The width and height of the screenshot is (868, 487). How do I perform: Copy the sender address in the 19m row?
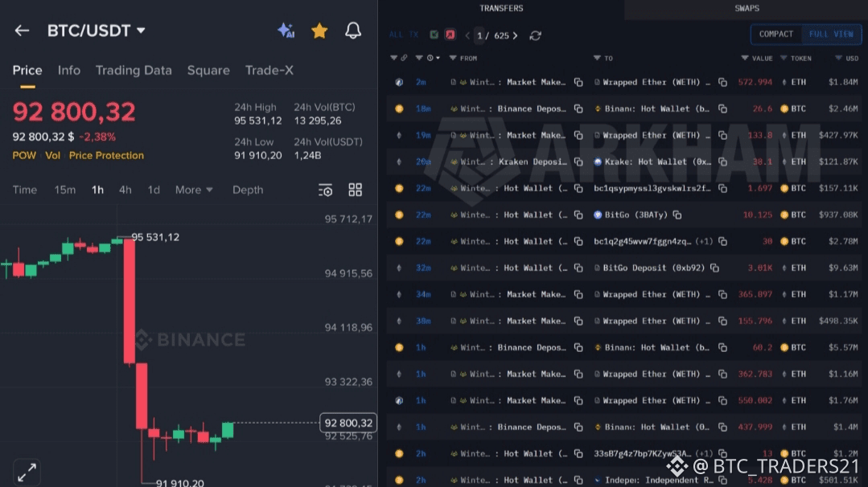coord(578,136)
